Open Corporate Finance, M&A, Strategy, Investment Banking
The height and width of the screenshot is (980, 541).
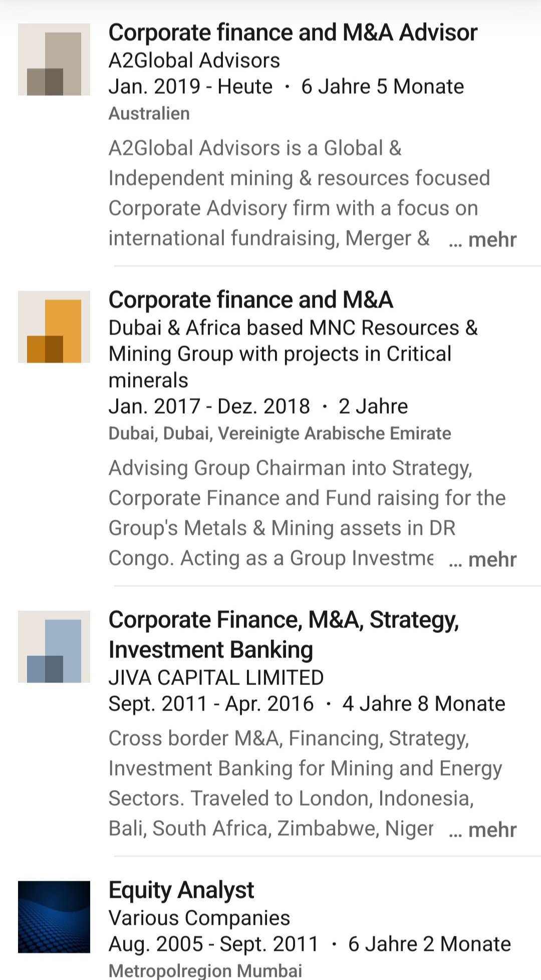click(284, 634)
